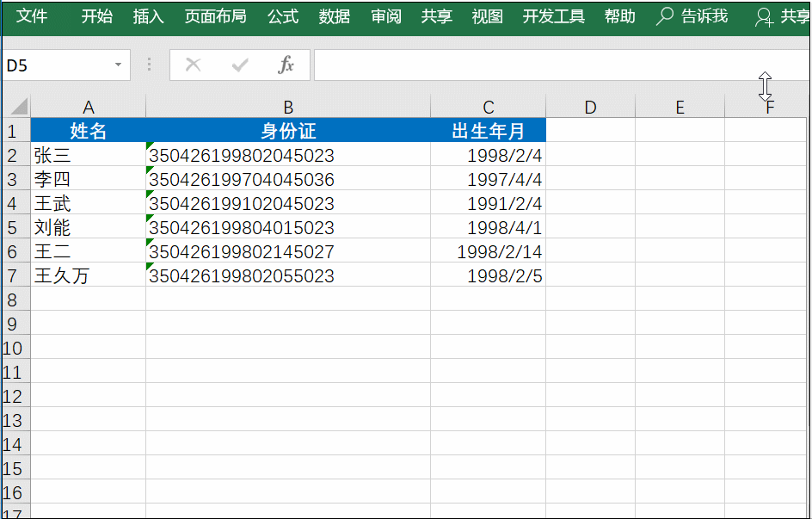Screen dimensions: 812x519
Task: Select row 8 header
Action: point(16,300)
